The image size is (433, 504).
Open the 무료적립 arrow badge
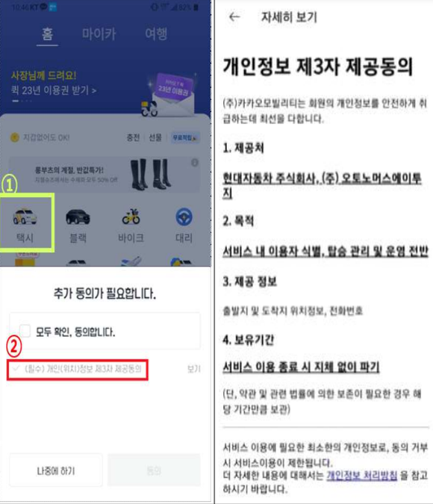pos(185,137)
